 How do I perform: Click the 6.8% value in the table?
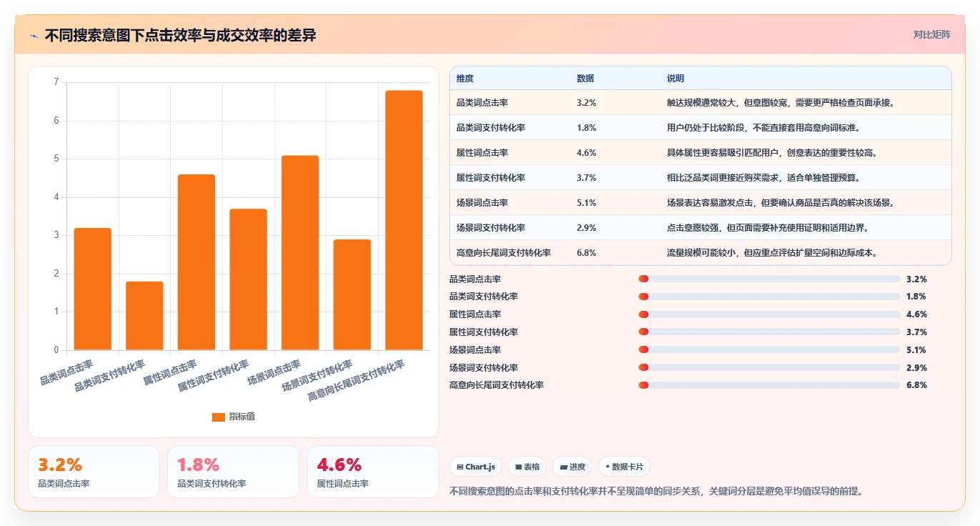pyautogui.click(x=586, y=253)
